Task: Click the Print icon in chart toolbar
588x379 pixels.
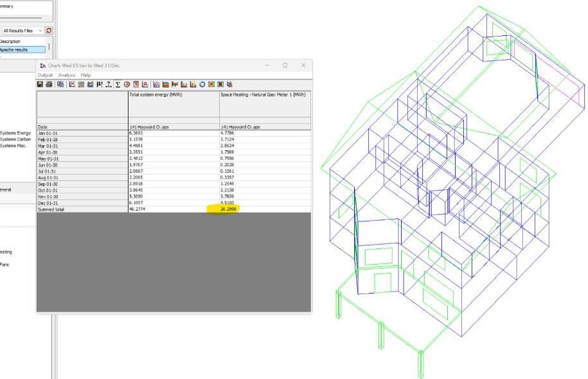Action: pos(49,84)
